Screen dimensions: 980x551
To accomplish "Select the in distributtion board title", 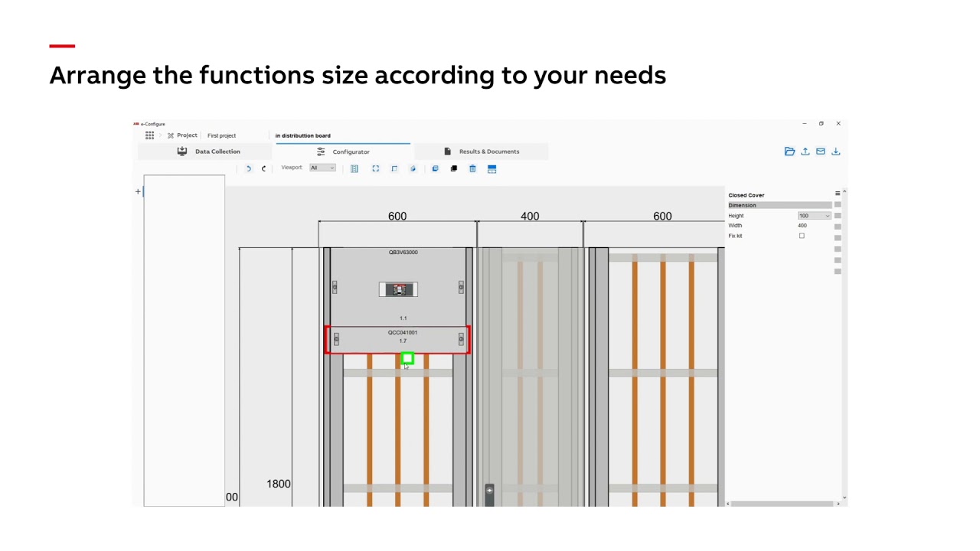I will tap(303, 135).
